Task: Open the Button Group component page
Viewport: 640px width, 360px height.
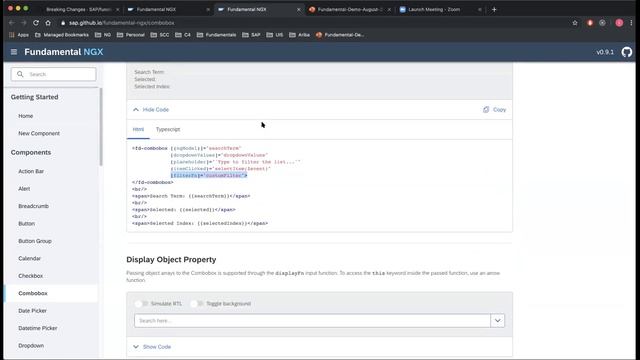Action: coord(35,241)
